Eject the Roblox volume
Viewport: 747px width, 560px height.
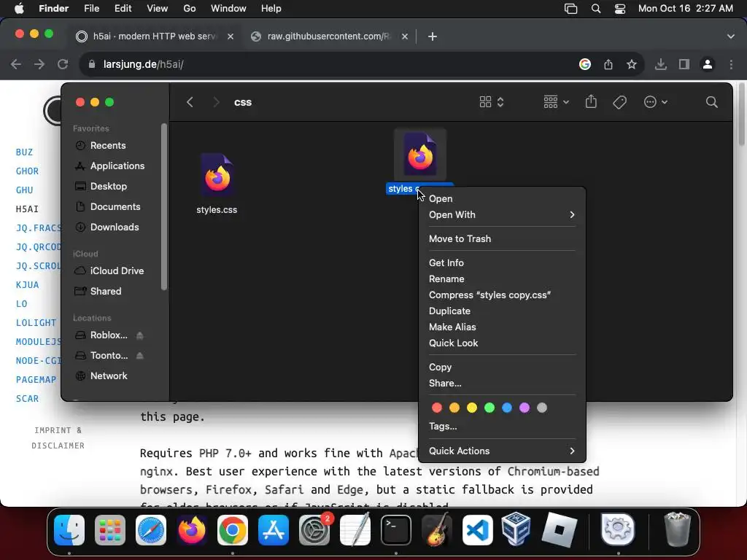[x=139, y=335]
